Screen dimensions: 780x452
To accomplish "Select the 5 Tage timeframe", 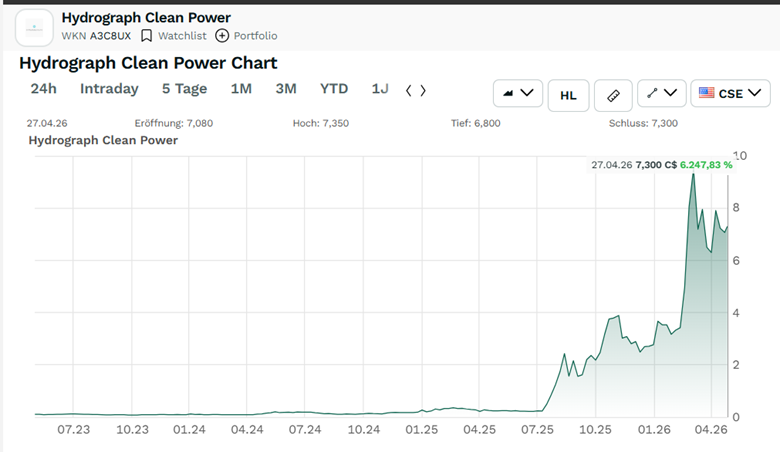I will [x=184, y=89].
